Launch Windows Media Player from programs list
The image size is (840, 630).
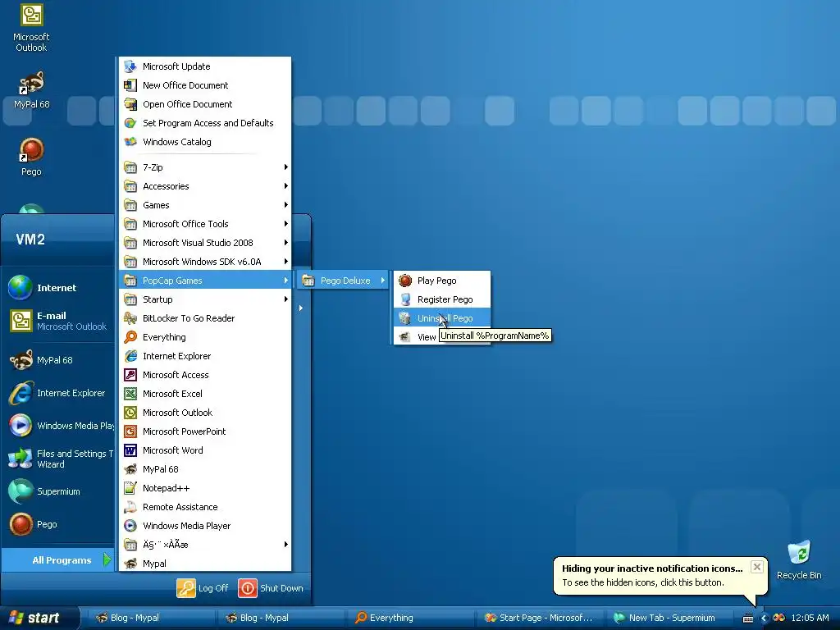(205, 526)
